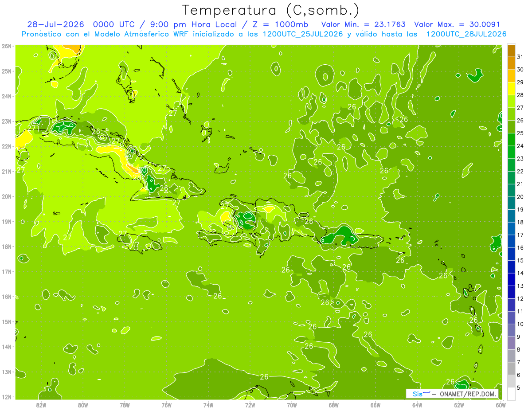Click the 68W longitude label
This screenshot has width=532, height=411.
pyautogui.click(x=334, y=404)
